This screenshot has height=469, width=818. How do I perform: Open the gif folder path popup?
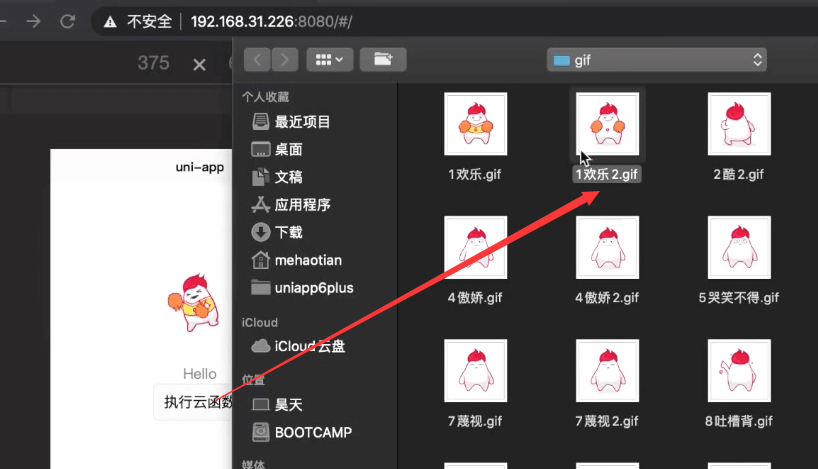(x=657, y=60)
